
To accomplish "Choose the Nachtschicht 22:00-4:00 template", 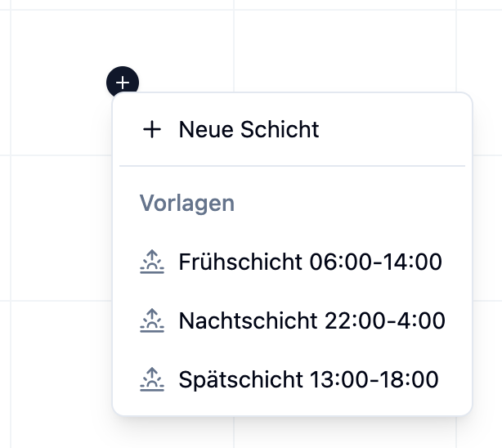I will (312, 320).
